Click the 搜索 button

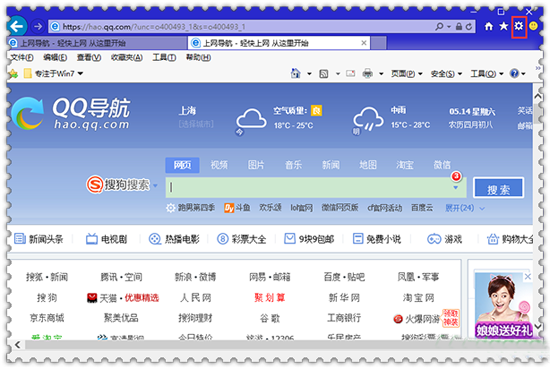pyautogui.click(x=498, y=189)
